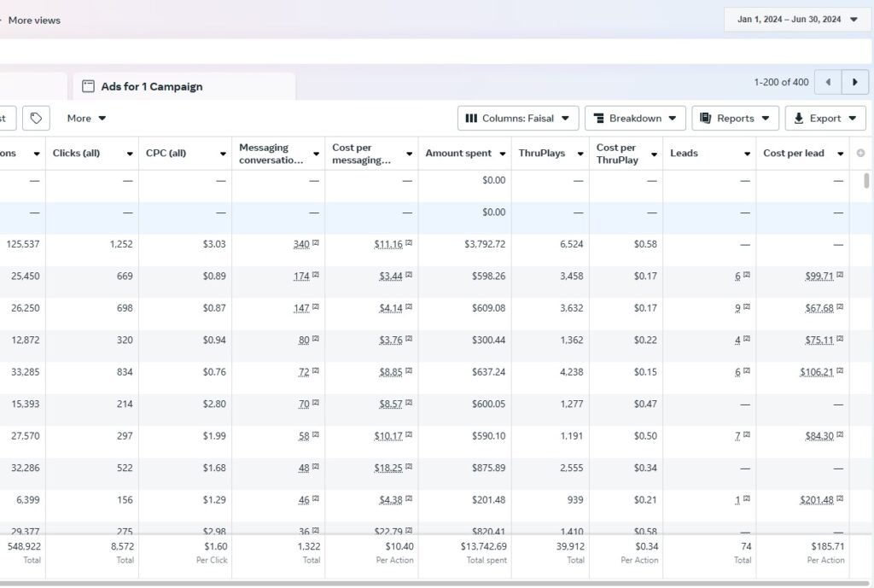Click the 4,238 ThruPlays cell

coord(571,372)
